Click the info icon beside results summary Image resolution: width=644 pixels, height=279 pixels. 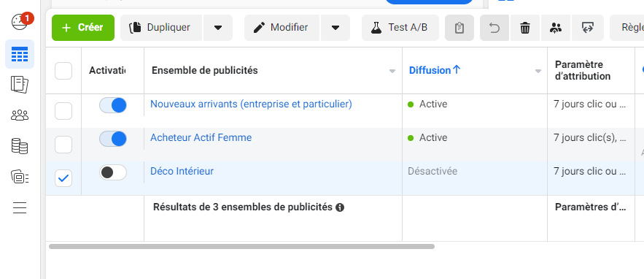(340, 207)
